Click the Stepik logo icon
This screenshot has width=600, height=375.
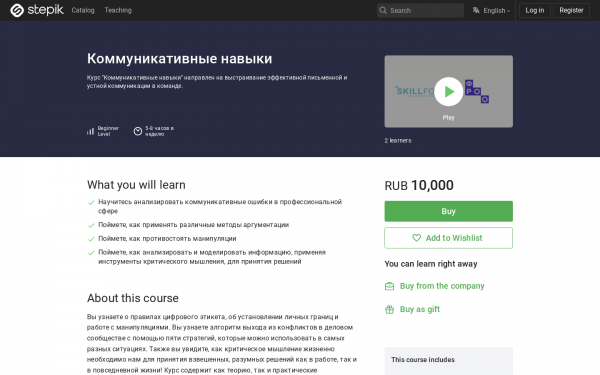(x=17, y=10)
